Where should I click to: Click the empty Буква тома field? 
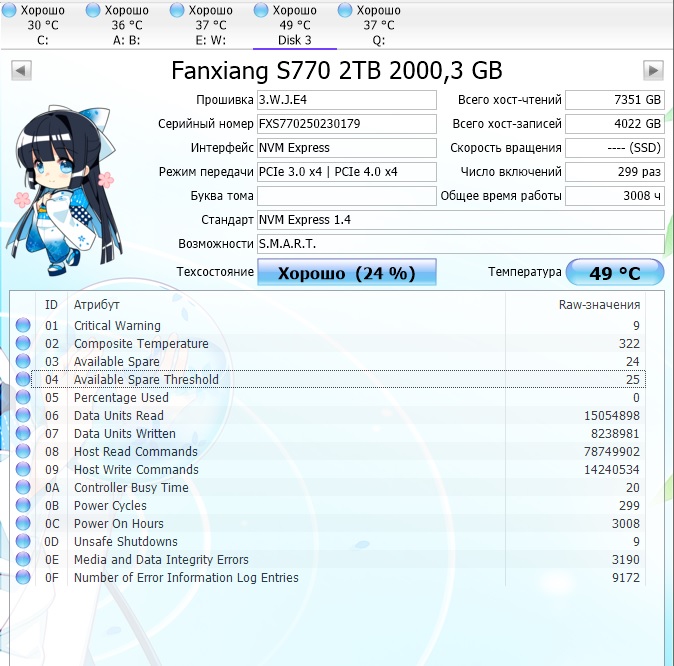[347, 196]
